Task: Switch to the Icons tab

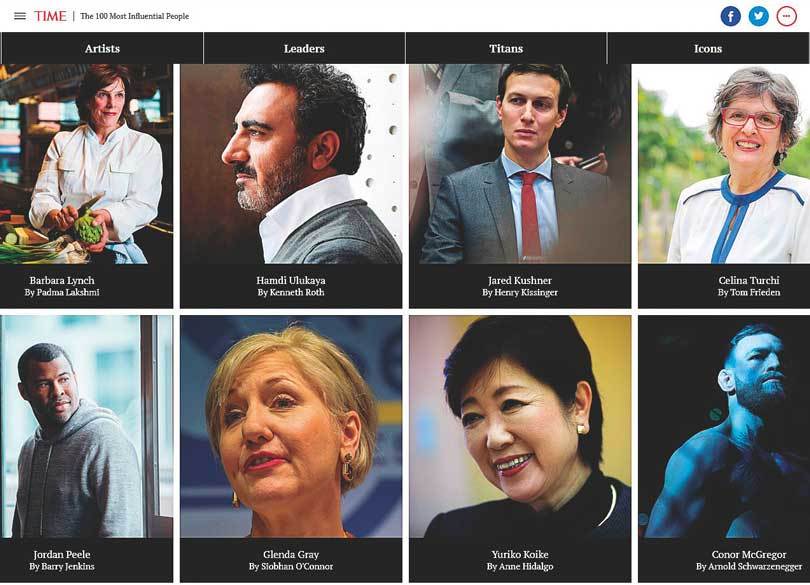Action: click(x=708, y=49)
